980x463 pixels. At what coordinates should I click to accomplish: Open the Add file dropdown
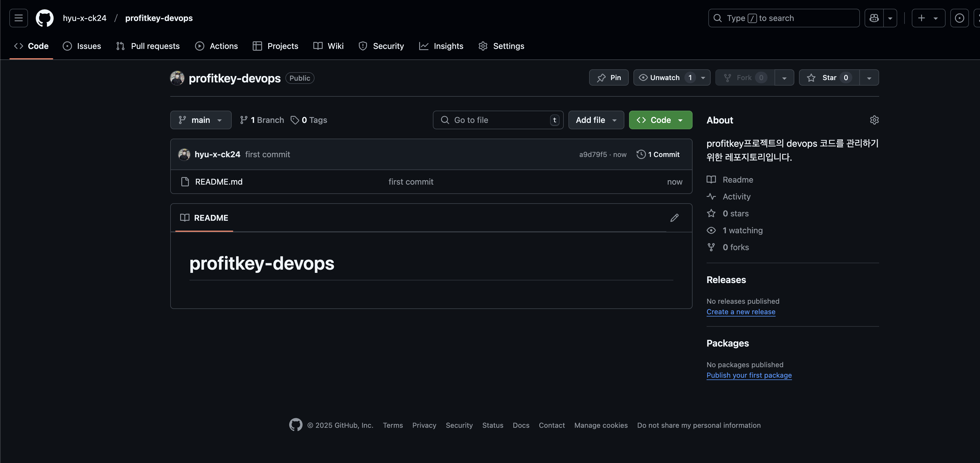[596, 120]
